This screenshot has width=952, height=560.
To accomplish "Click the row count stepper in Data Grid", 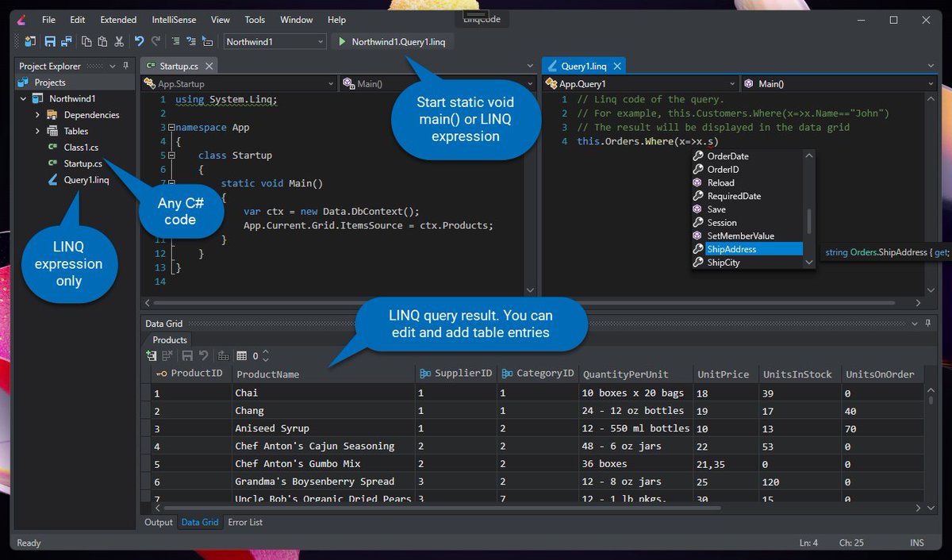I will (x=266, y=356).
